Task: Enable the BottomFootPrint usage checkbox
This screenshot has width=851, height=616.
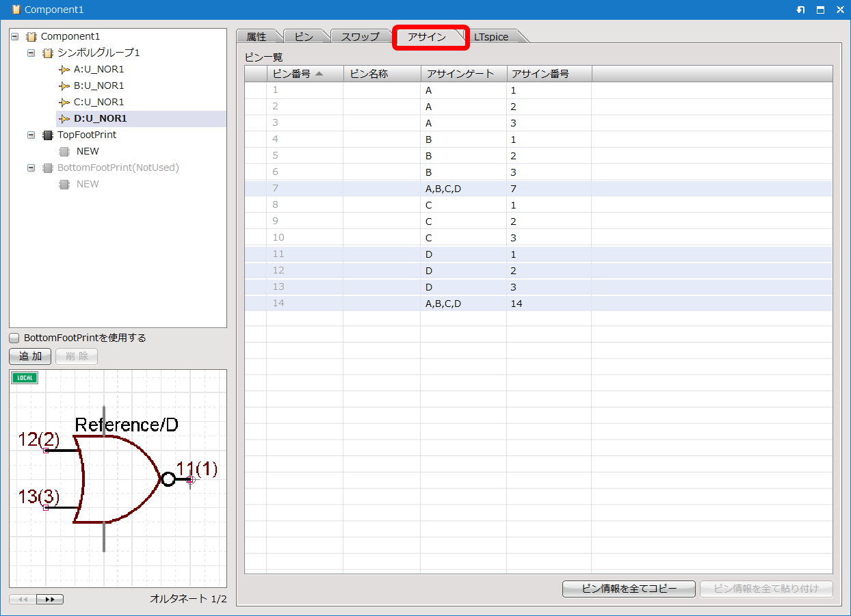Action: click(14, 338)
